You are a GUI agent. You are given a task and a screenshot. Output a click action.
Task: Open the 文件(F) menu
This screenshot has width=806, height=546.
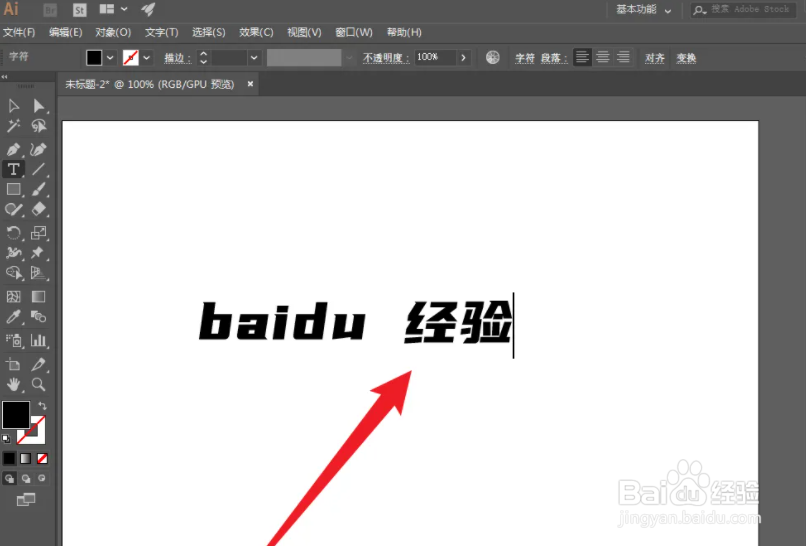[19, 32]
